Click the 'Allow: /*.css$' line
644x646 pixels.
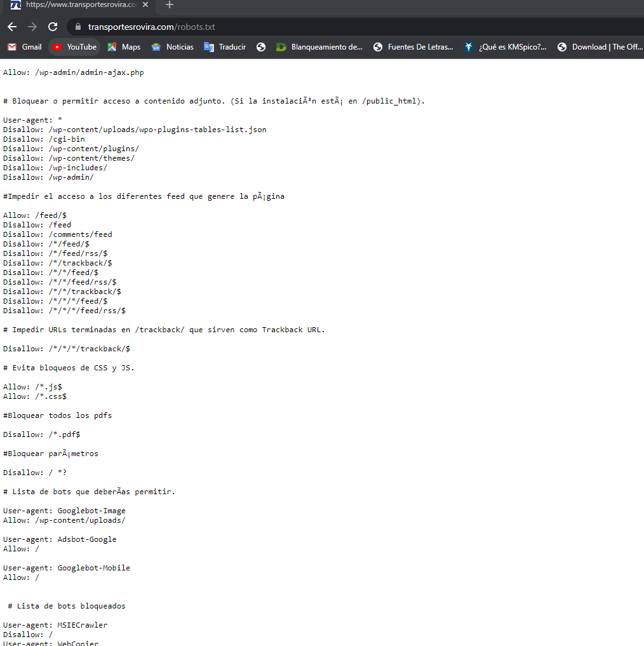pos(34,396)
